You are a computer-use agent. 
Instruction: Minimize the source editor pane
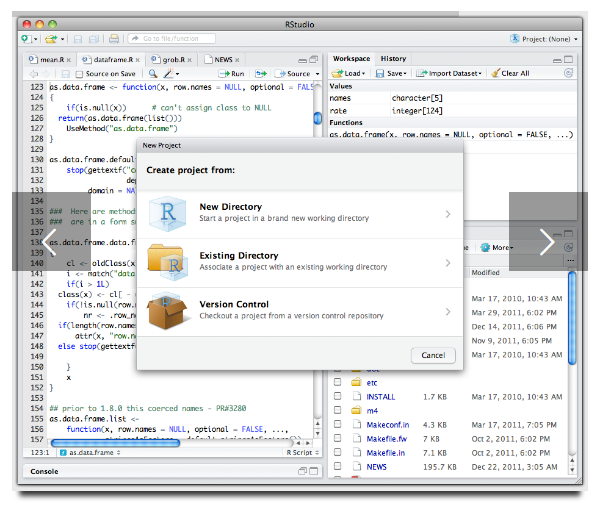(x=303, y=60)
